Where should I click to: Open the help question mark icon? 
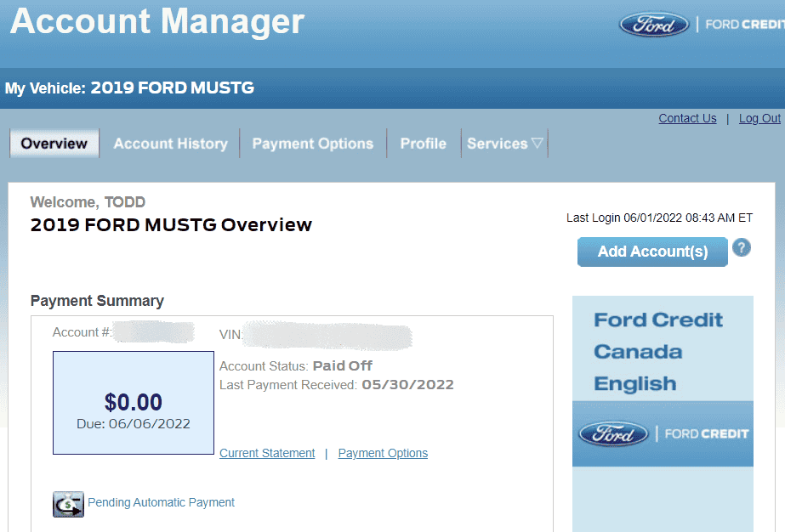click(x=742, y=248)
